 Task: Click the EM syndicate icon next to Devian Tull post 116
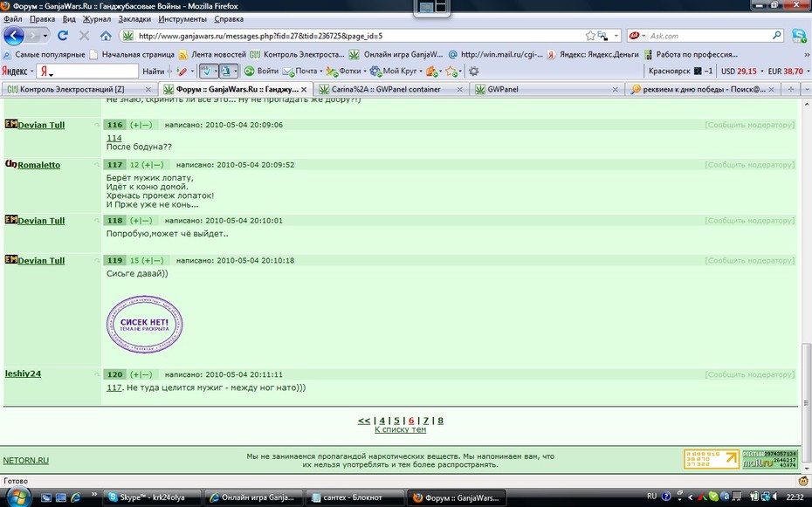click(10, 124)
